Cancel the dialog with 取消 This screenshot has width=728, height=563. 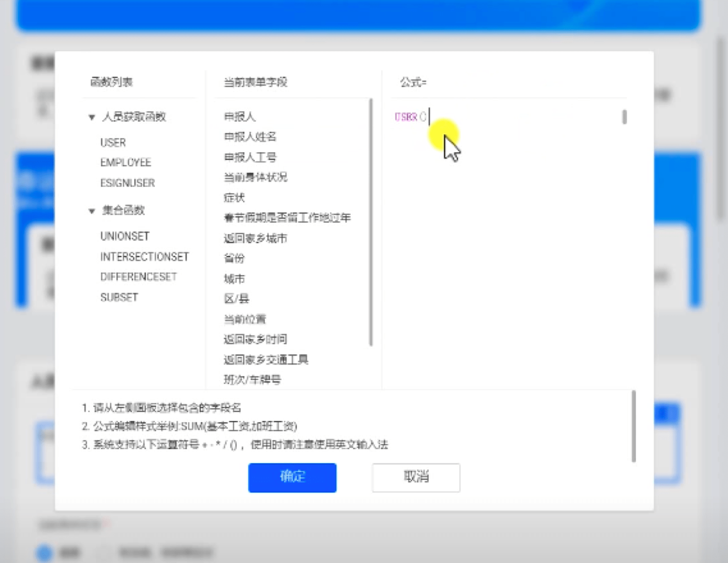416,477
